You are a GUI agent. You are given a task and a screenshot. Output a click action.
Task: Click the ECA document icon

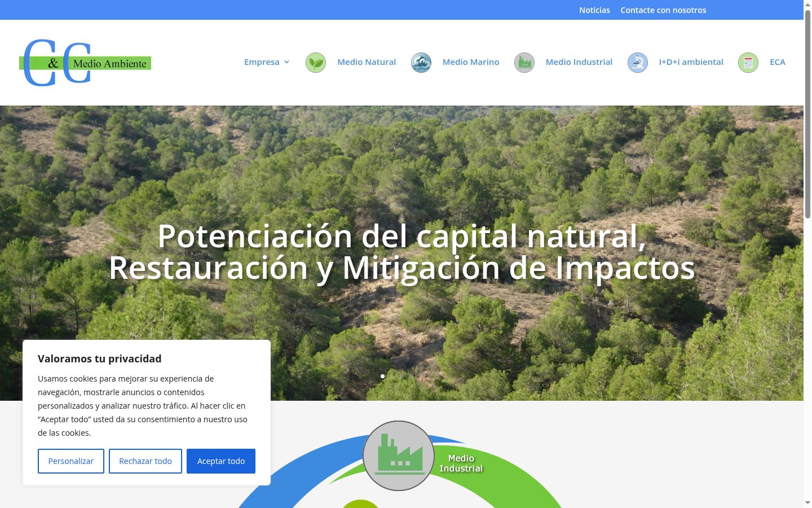point(748,62)
